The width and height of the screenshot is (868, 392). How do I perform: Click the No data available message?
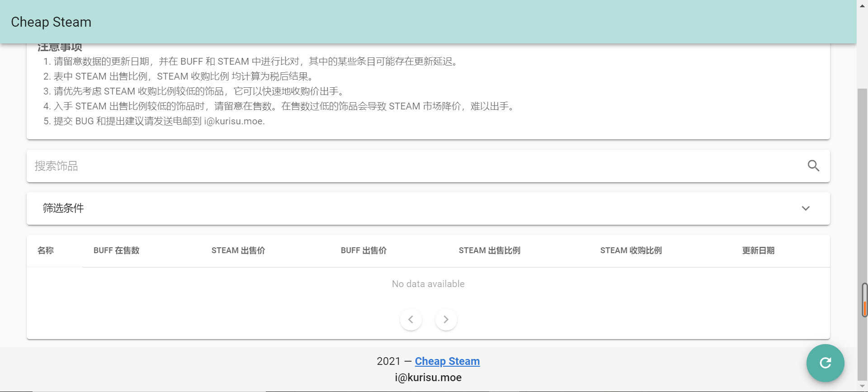pyautogui.click(x=428, y=284)
